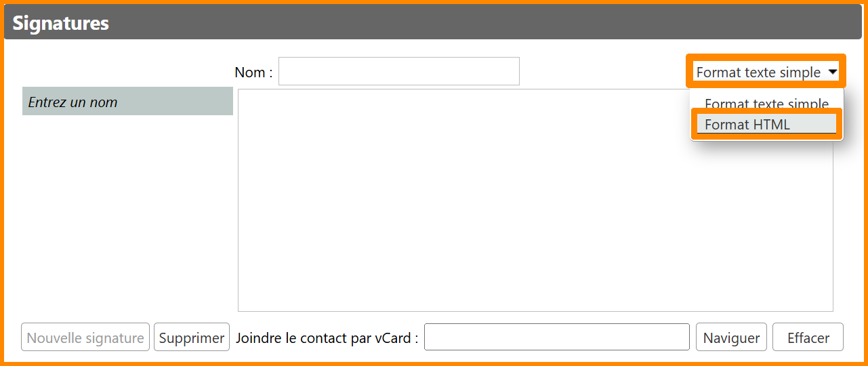Click the dropdown arrow next to Format texte simple
This screenshot has width=868, height=366.
click(833, 71)
